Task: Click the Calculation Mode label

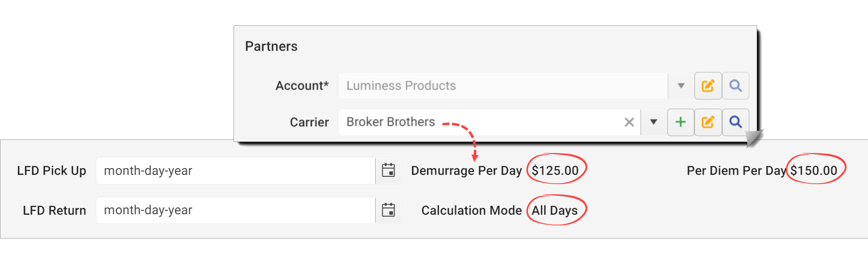Action: [x=471, y=210]
